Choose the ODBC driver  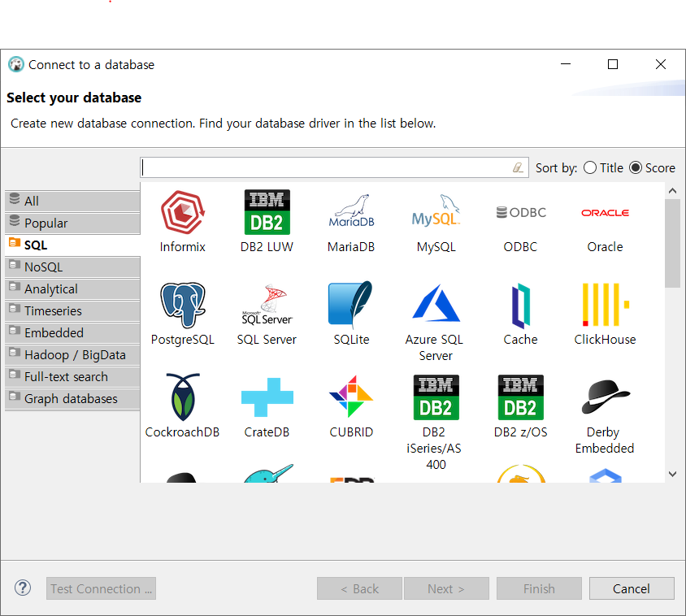tap(521, 213)
